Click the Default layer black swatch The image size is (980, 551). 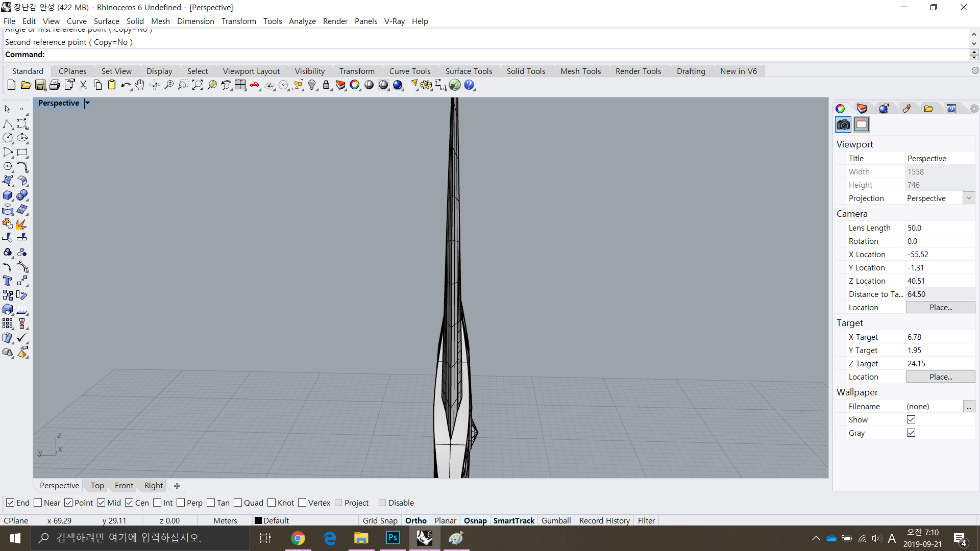(x=258, y=521)
